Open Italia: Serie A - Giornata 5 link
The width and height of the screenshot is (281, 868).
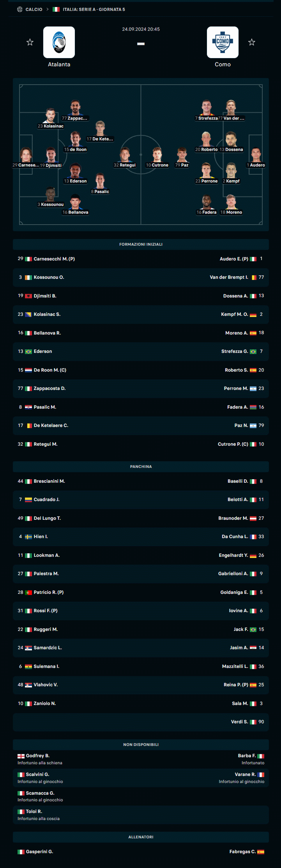(x=94, y=9)
